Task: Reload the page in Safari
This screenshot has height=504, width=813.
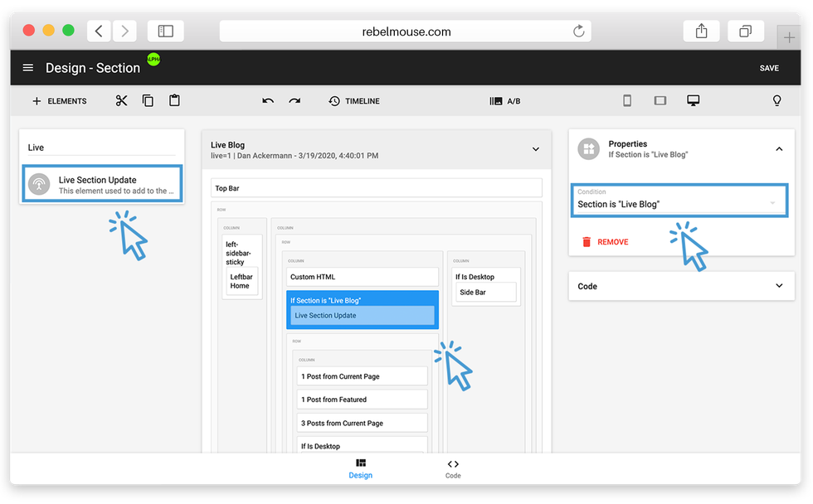Action: pos(578,31)
